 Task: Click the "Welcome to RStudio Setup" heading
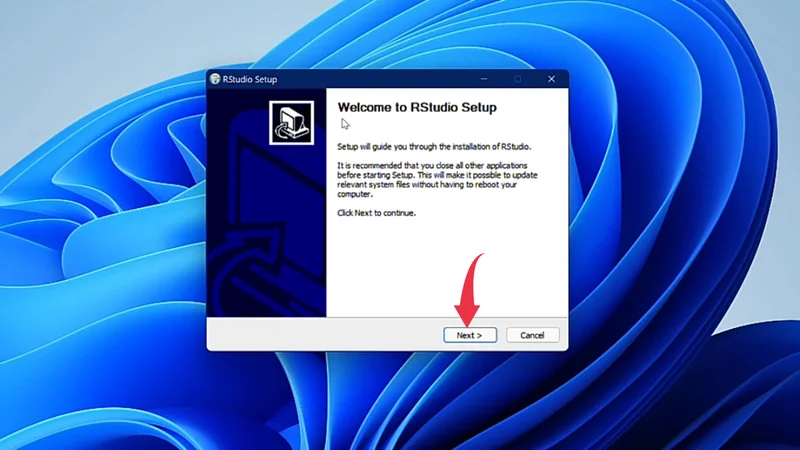click(x=417, y=107)
